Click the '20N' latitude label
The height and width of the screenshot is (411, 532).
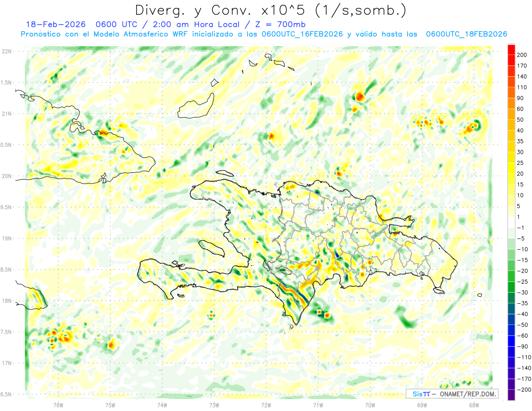point(7,176)
